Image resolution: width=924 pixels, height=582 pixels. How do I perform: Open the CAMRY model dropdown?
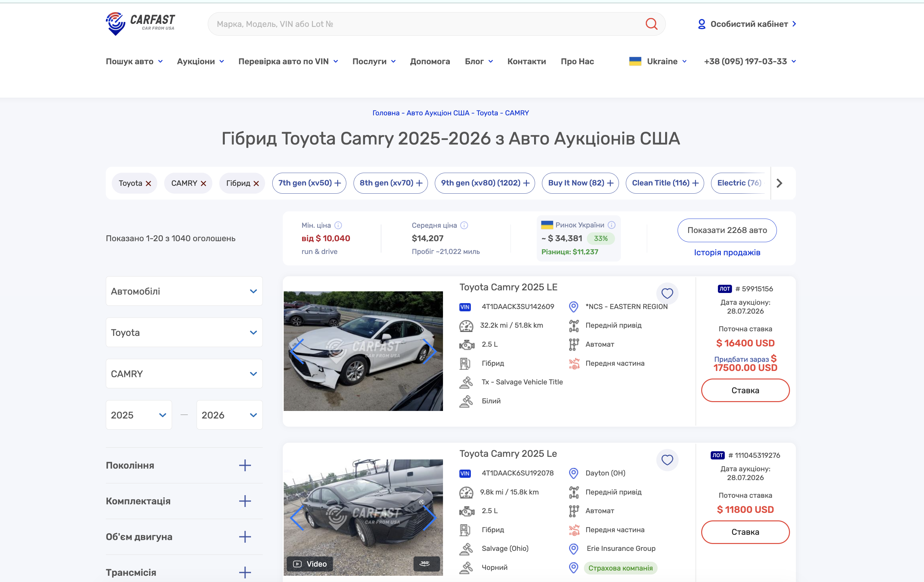pyautogui.click(x=184, y=374)
